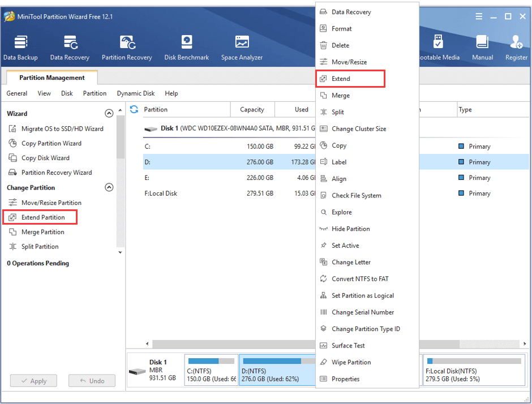532x404 pixels.
Task: Select Wipe Partition entry
Action: [x=367, y=362]
